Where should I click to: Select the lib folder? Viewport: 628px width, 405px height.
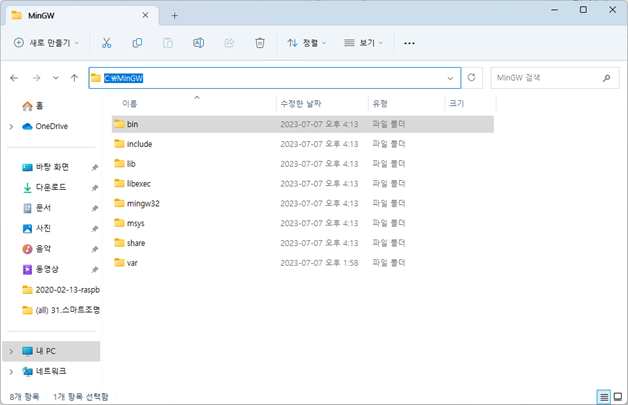click(x=302, y=164)
